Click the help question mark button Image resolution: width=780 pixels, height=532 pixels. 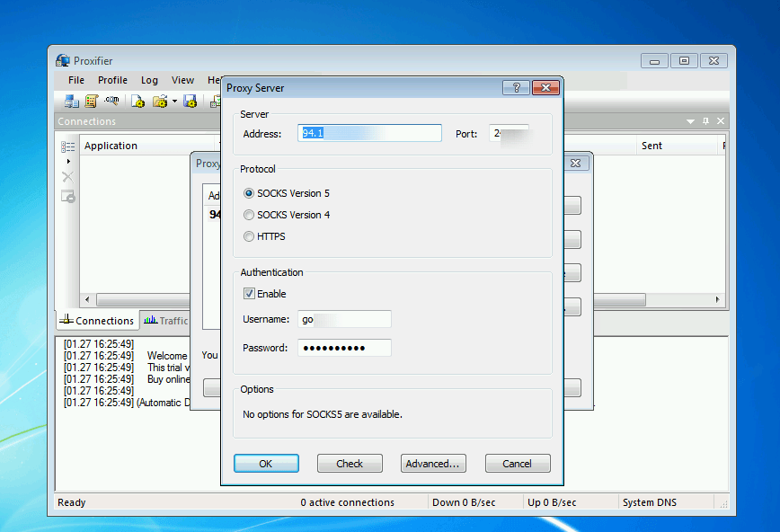(516, 87)
